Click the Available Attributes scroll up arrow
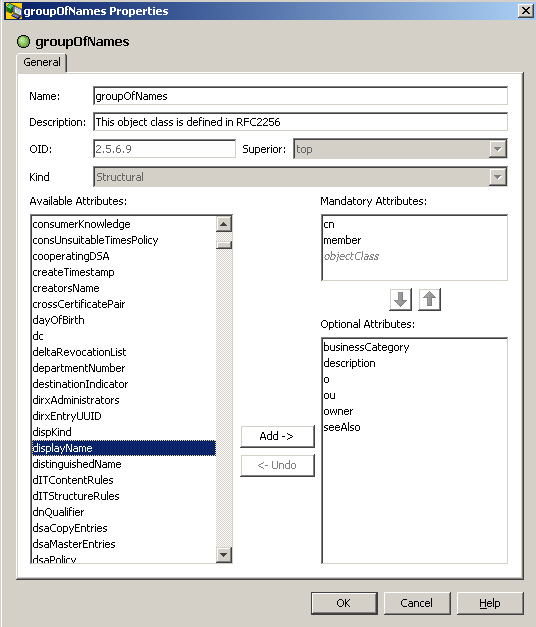 [x=224, y=224]
